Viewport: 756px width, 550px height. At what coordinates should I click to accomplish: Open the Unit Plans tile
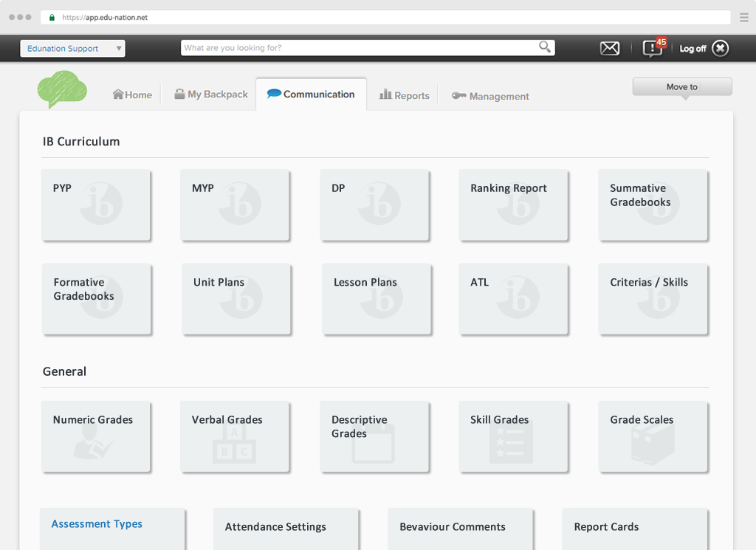tap(236, 299)
